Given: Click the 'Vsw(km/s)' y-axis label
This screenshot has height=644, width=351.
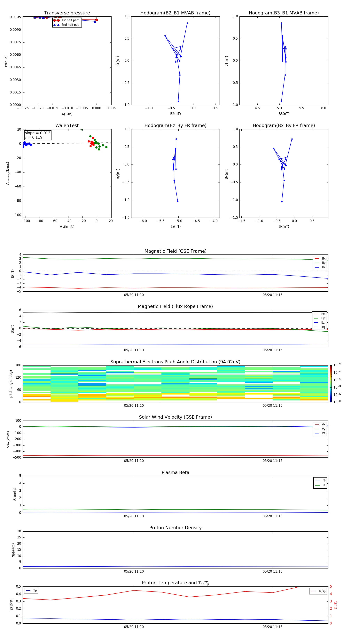Looking at the screenshot, I should [8, 439].
